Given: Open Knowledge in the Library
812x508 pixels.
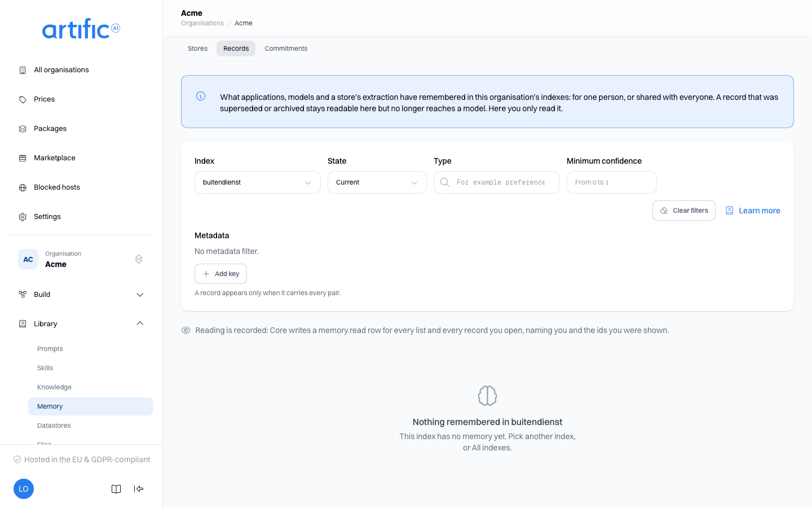Looking at the screenshot, I should click(x=91, y=387).
